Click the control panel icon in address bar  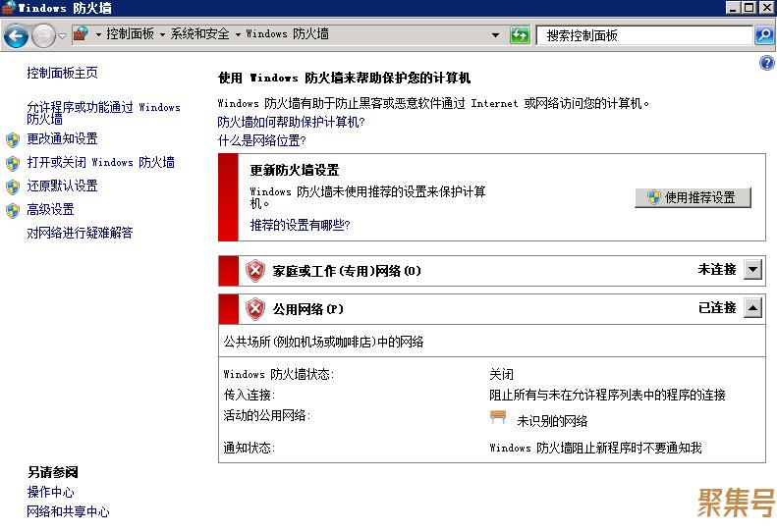82,34
